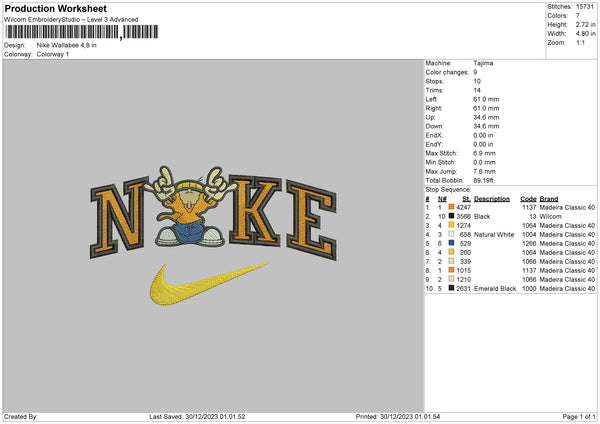Select the blue swatch next to 529
The height and width of the screenshot is (424, 600).
[452, 243]
